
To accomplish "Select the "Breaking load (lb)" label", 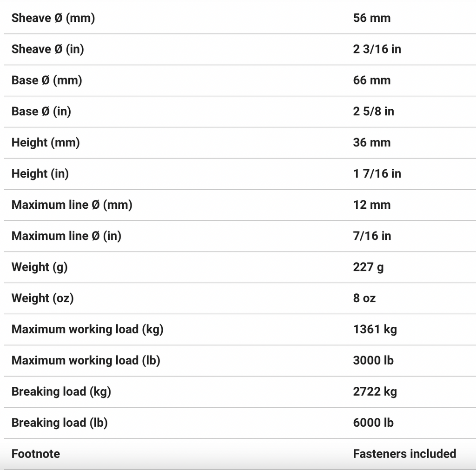I will (59, 423).
